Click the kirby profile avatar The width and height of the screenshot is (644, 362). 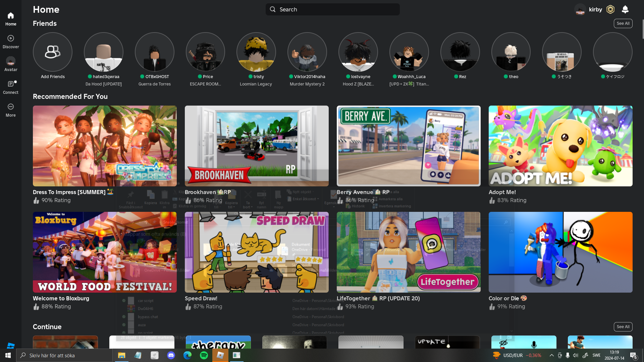click(x=580, y=9)
